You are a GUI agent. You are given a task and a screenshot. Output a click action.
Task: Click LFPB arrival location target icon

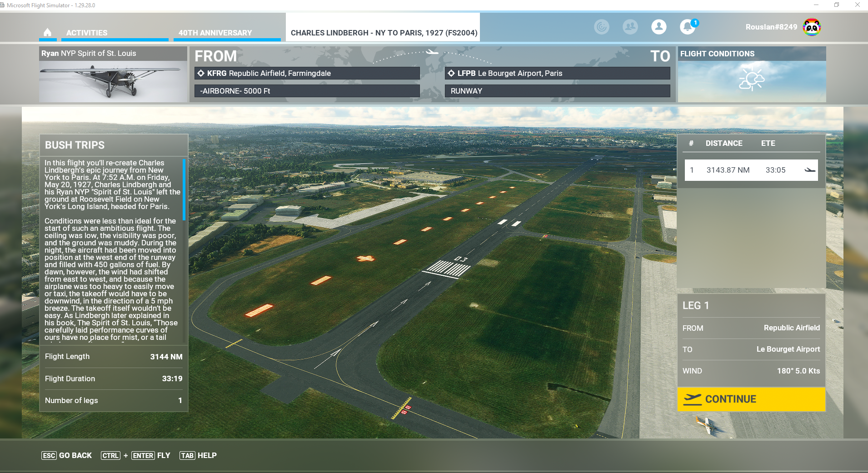(x=451, y=73)
